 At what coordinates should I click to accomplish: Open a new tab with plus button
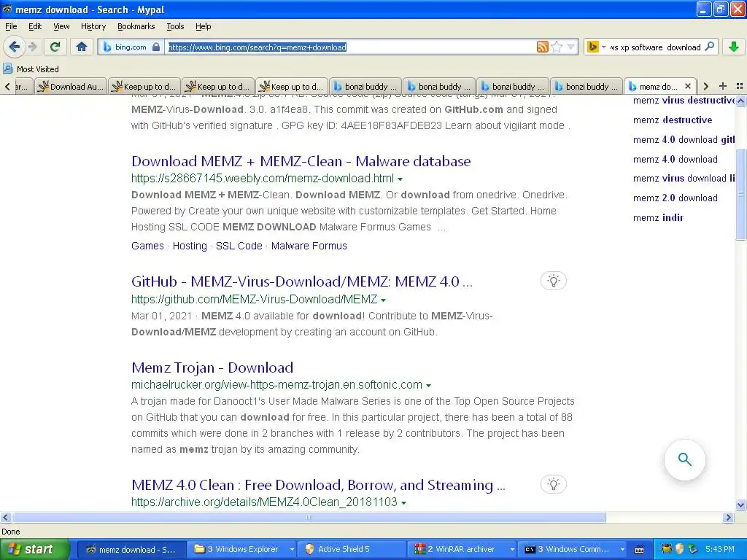coord(723,86)
